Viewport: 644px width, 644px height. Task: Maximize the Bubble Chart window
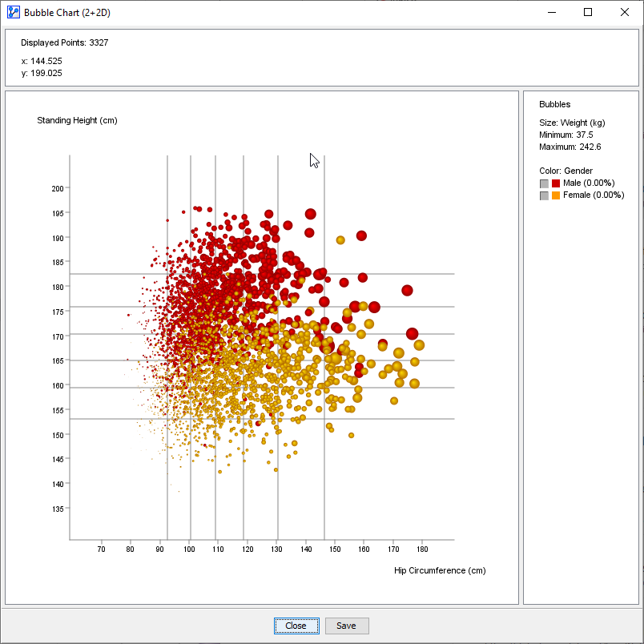pos(588,12)
